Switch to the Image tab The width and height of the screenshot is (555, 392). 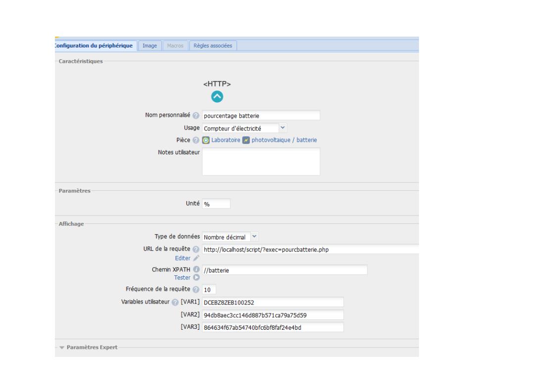pyautogui.click(x=149, y=45)
